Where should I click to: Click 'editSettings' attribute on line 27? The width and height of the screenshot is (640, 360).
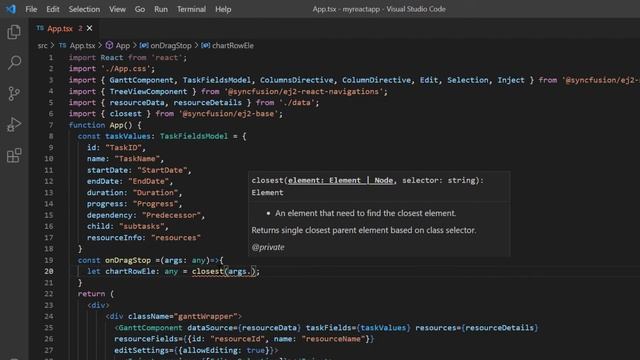[141, 350]
